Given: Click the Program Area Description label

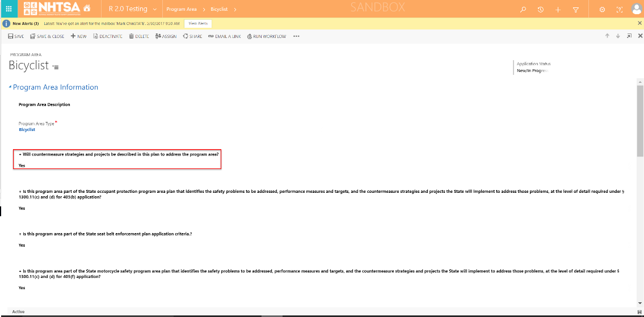Looking at the screenshot, I should [x=44, y=104].
